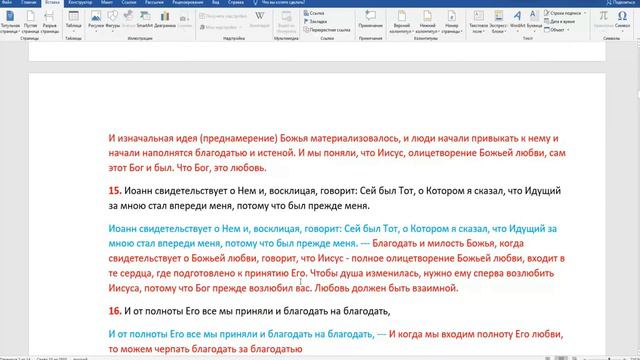The width and height of the screenshot is (640, 360).
Task: Open the Table (Таблица) insert button
Action: [x=73, y=21]
